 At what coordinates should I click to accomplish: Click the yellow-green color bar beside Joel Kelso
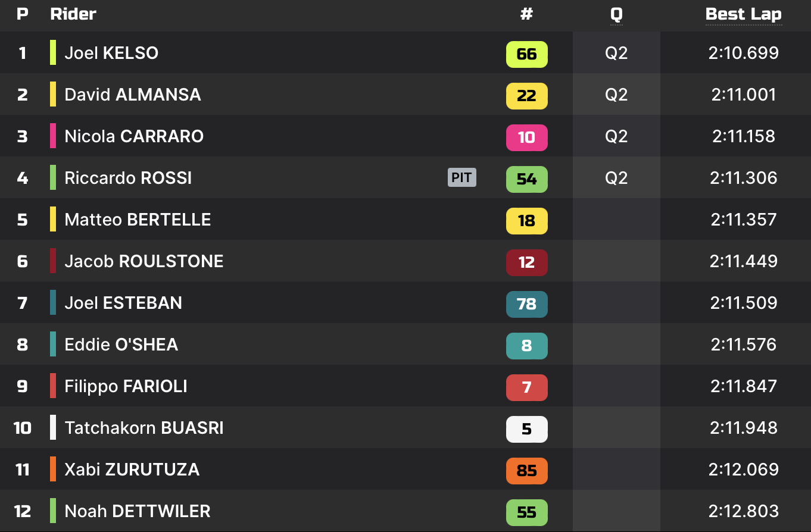point(53,52)
